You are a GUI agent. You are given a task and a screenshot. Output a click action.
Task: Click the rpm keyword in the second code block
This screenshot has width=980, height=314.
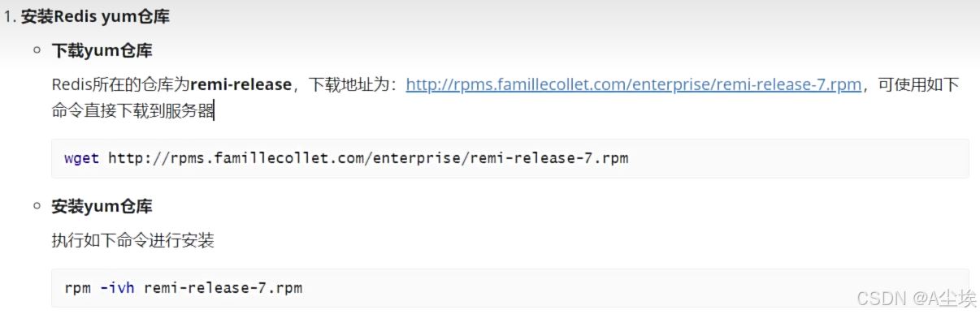pyautogui.click(x=77, y=287)
